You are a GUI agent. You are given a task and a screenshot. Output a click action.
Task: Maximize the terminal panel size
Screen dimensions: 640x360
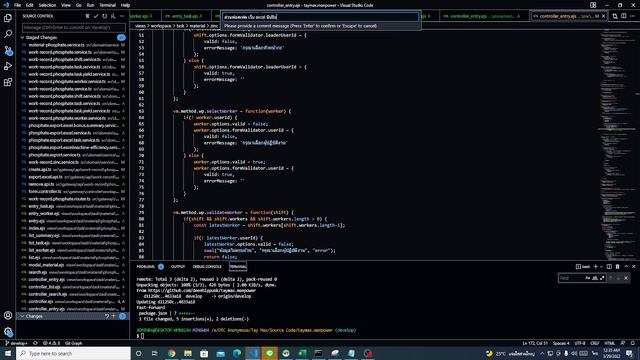[626, 267]
